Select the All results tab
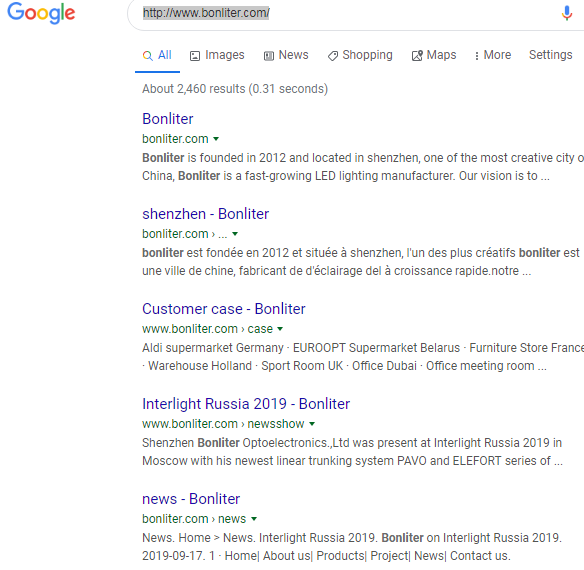Image resolution: width=584 pixels, height=570 pixels. point(157,55)
